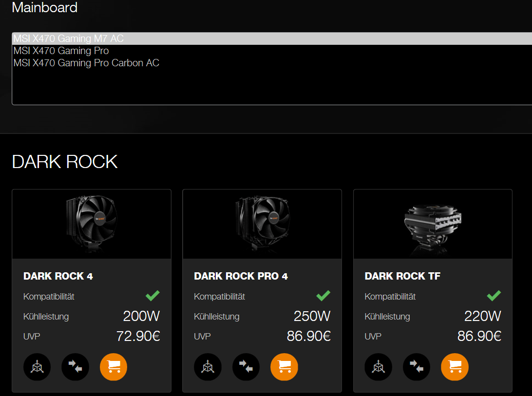Image resolution: width=532 pixels, height=396 pixels.
Task: Open 3D view for Dark Rock 4
Action: [37, 367]
